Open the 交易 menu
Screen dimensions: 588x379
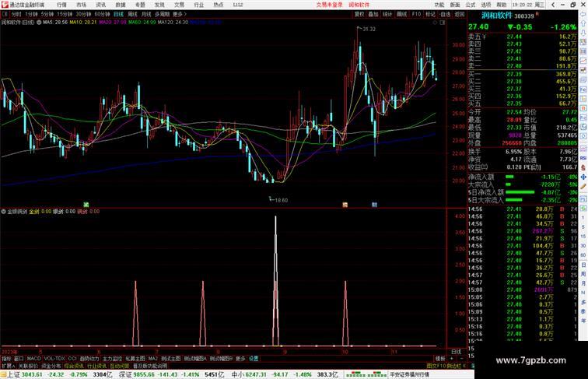(x=179, y=5)
